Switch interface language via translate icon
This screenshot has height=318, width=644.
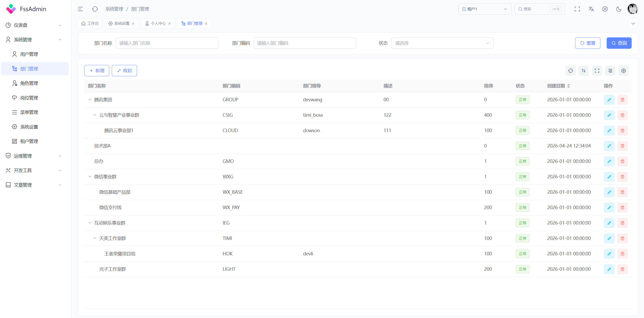591,9
